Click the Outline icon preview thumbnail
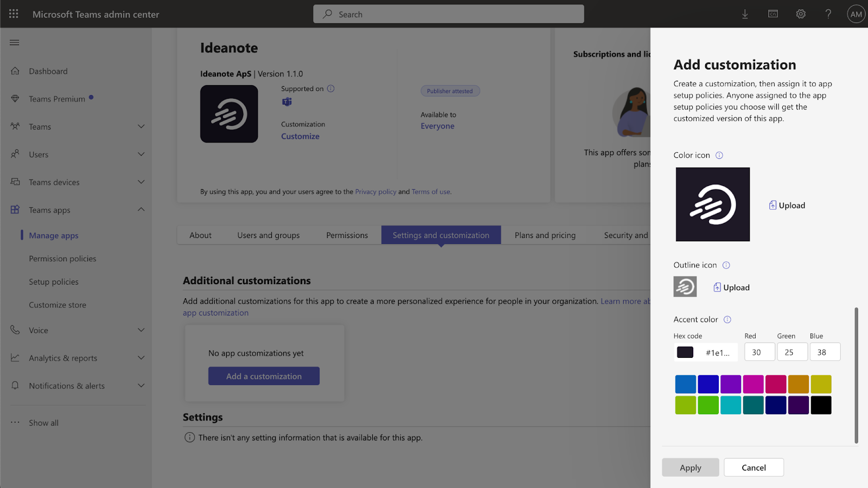This screenshot has height=488, width=868. (x=685, y=286)
